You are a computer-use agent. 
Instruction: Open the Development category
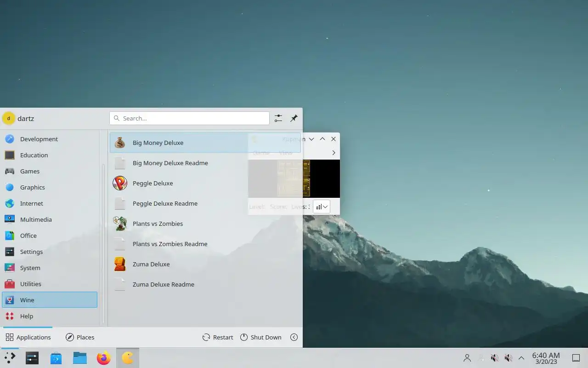(50, 139)
